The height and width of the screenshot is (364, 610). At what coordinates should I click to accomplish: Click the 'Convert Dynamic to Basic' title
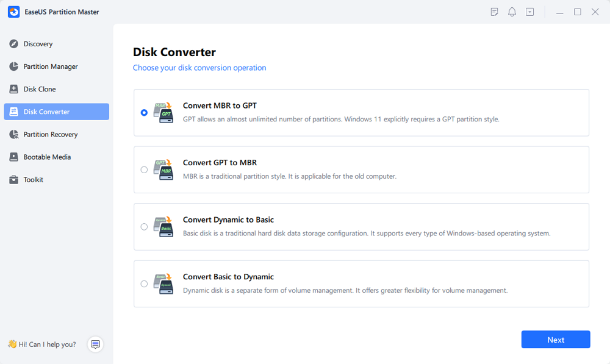coord(228,219)
